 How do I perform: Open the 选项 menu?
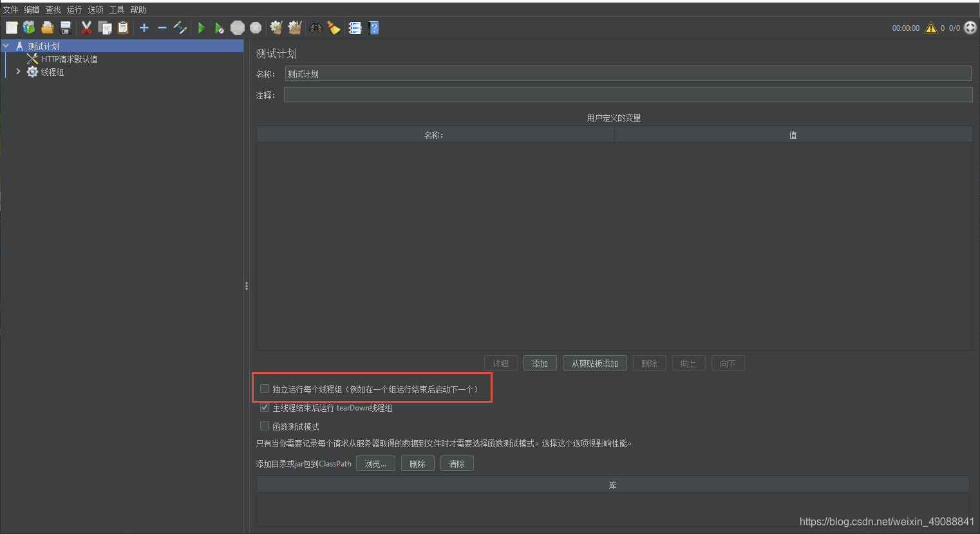click(95, 10)
